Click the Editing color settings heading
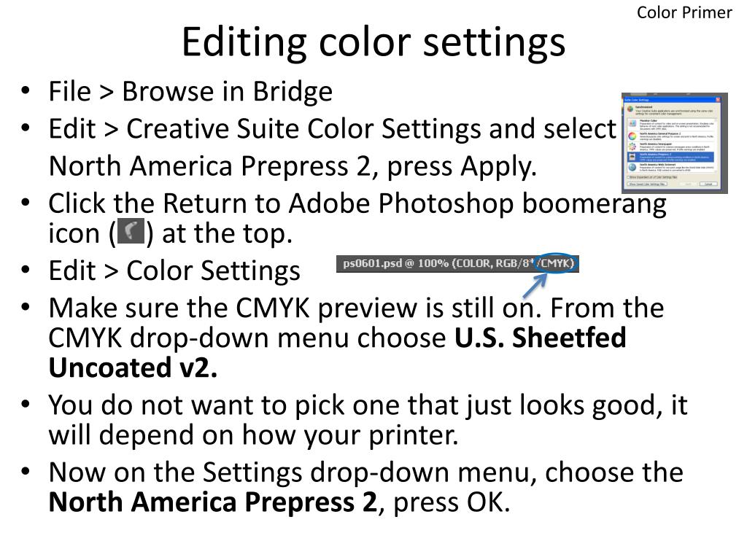Viewport: 747px width, 560px height. 373,42
